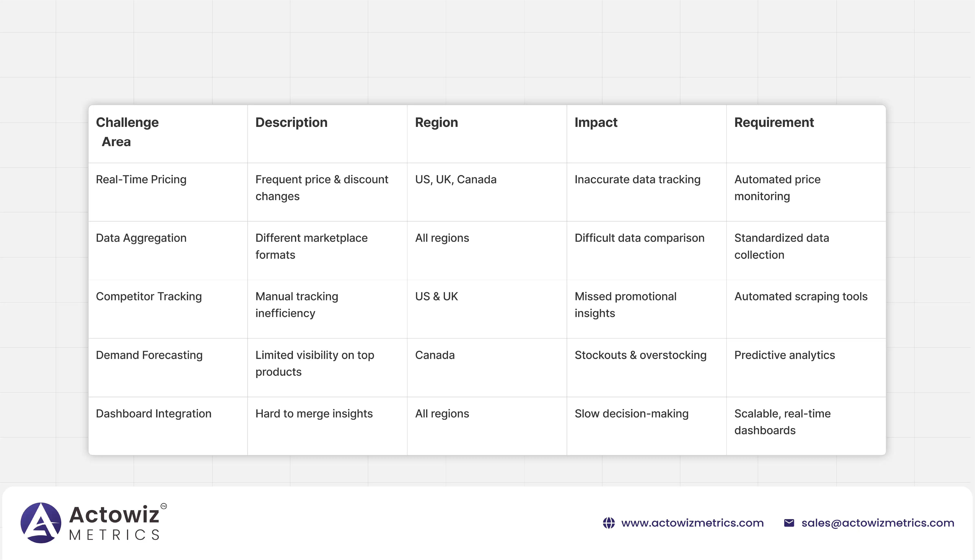Click the Competitor Tracking cell
Image resolution: width=975 pixels, height=560 pixels.
(149, 296)
